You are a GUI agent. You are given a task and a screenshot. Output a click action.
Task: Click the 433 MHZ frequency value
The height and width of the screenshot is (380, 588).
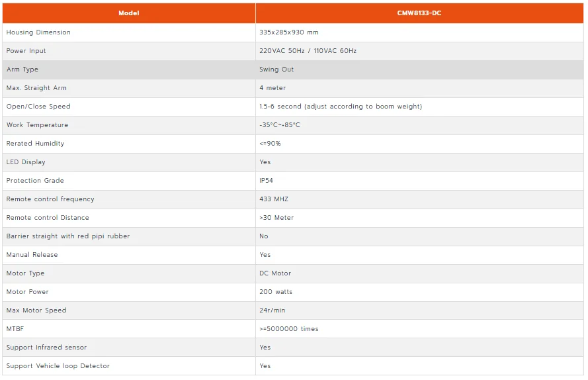tap(274, 199)
